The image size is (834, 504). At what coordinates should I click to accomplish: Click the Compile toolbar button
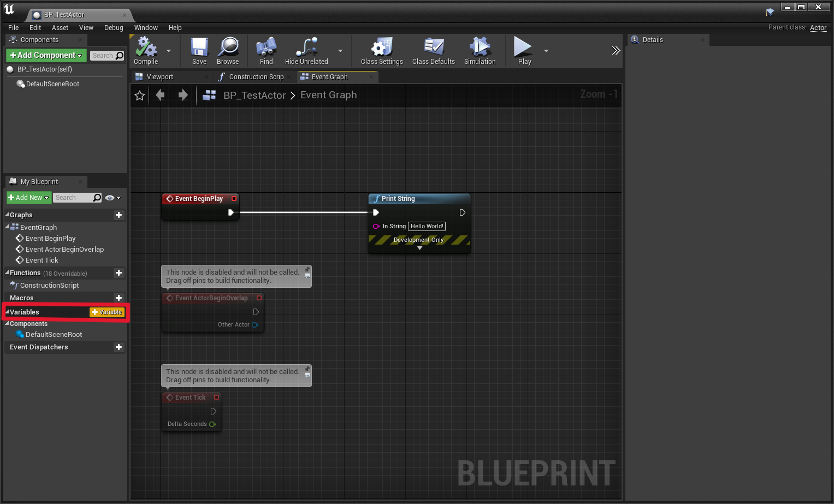point(146,50)
